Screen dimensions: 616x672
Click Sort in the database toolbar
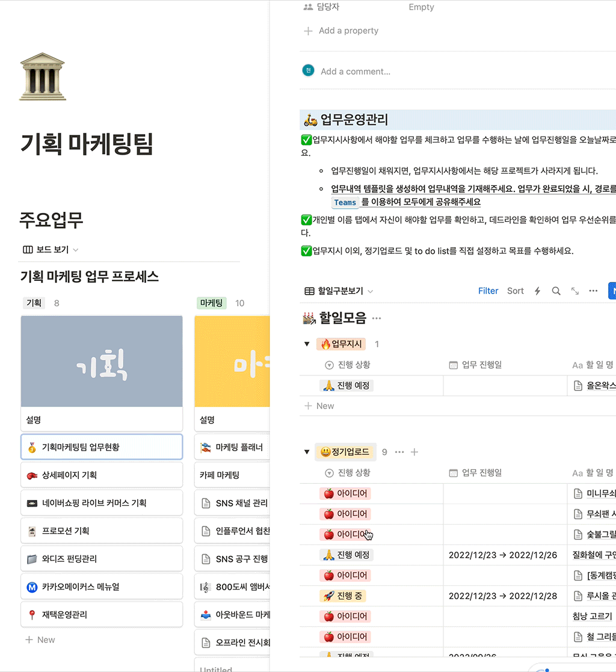[515, 291]
